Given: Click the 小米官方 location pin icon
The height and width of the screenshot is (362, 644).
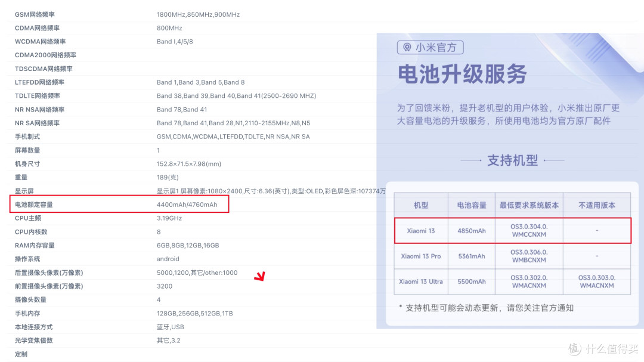Looking at the screenshot, I should point(407,47).
